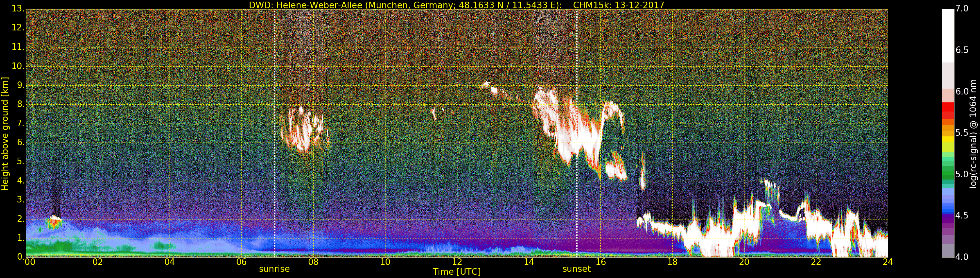Click the sunrise label below the axis

(274, 269)
